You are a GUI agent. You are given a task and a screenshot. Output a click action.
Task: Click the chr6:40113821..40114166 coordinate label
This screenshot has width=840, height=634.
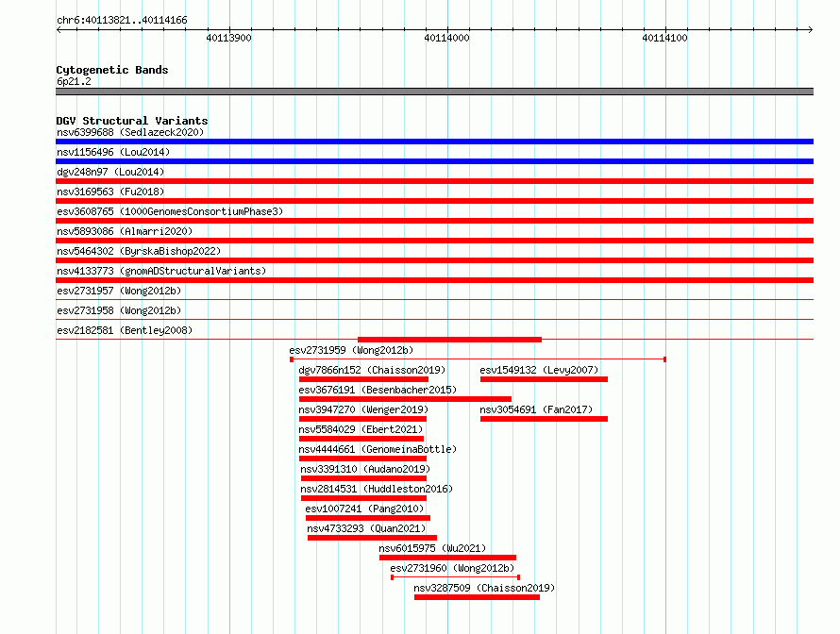[122, 21]
